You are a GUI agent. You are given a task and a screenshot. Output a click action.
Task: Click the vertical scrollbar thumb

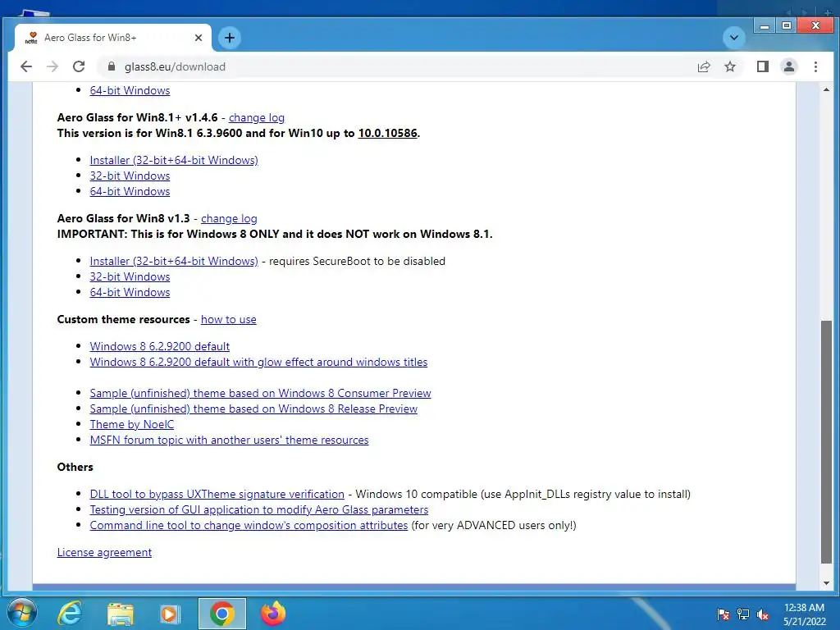[826, 442]
